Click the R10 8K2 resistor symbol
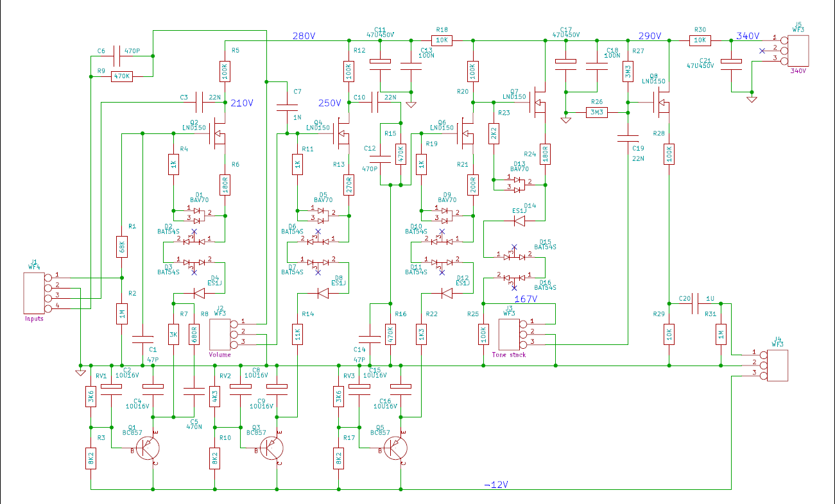This screenshot has width=835, height=504. coord(214,458)
